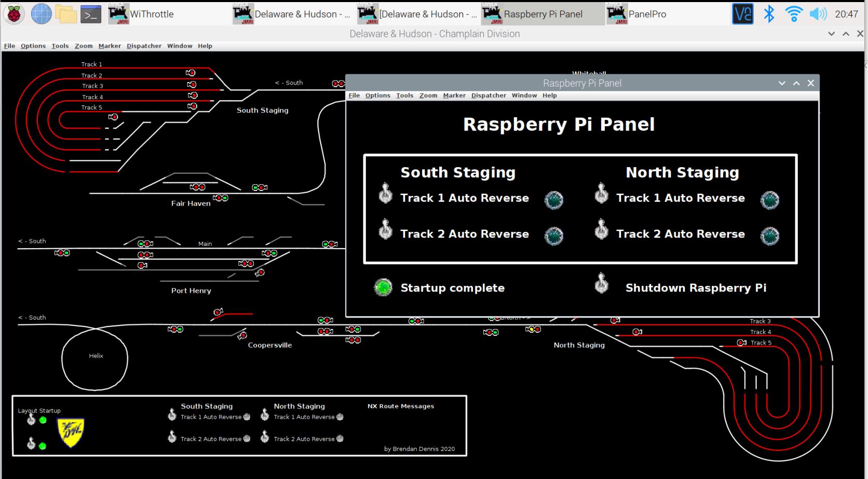Click the signal head beside South Staging Track 3

click(192, 95)
